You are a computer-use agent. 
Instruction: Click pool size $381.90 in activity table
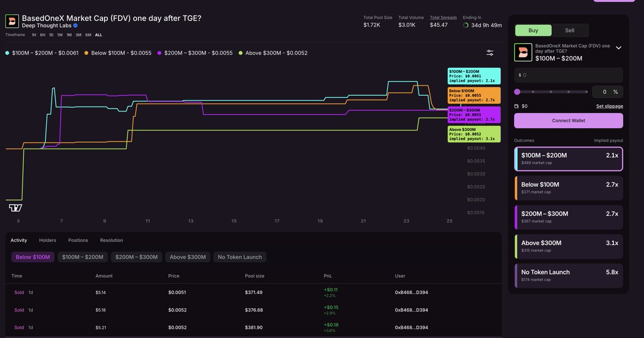(x=254, y=327)
